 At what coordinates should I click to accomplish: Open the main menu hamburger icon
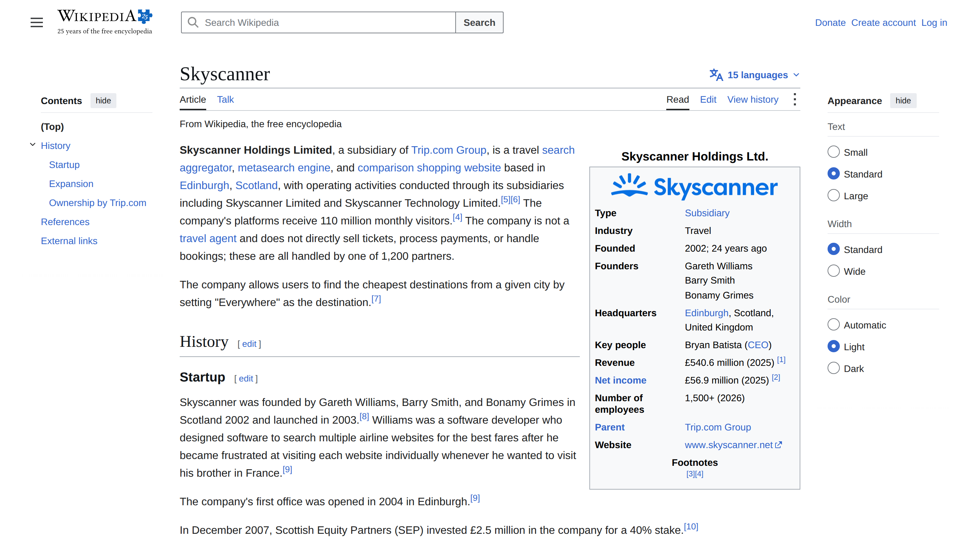[x=36, y=22]
